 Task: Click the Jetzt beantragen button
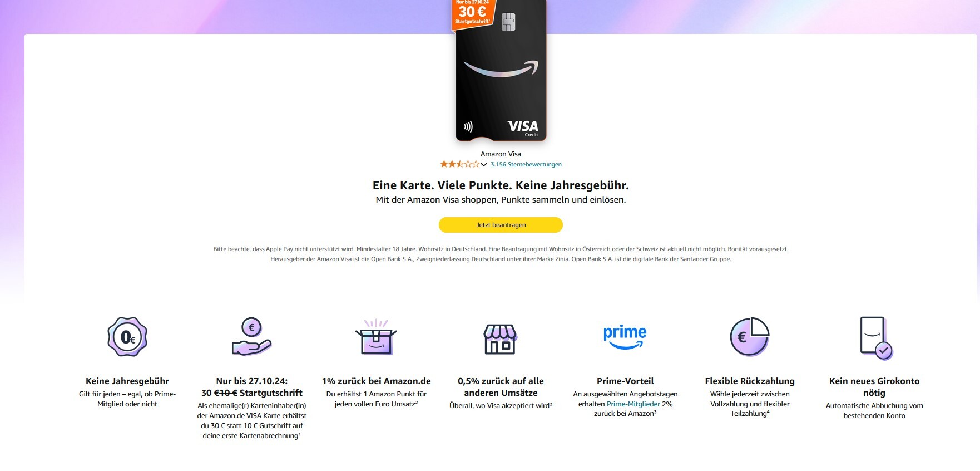point(501,225)
